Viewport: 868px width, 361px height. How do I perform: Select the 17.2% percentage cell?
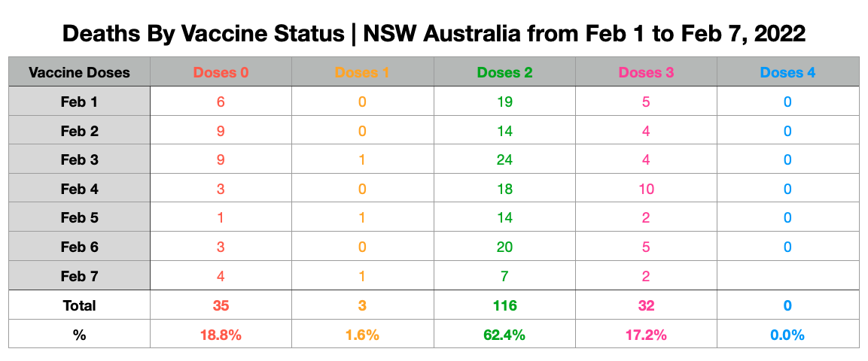pos(646,335)
